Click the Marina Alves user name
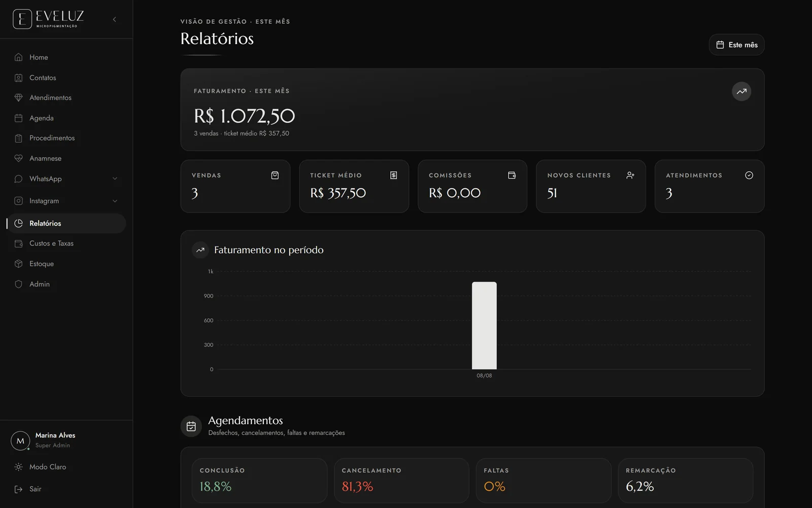Image resolution: width=812 pixels, height=508 pixels. [55, 435]
